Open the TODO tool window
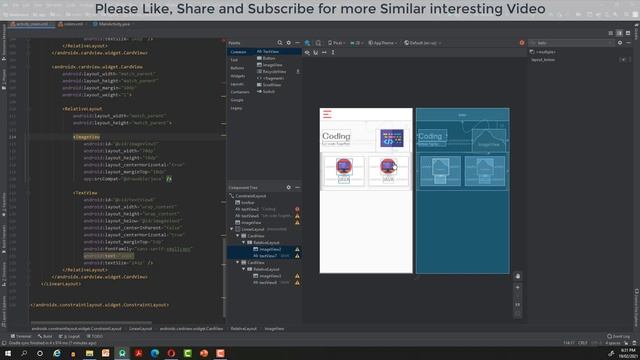The width and height of the screenshot is (640, 360). pyautogui.click(x=95, y=336)
